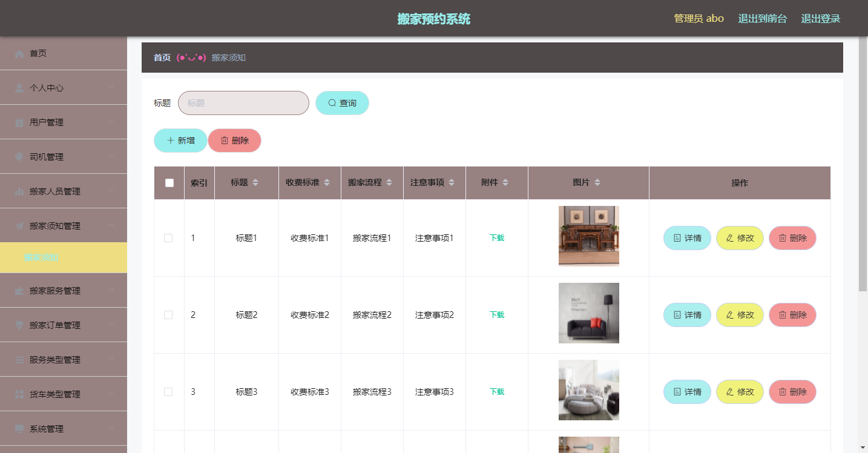Image resolution: width=868 pixels, height=453 pixels.
Task: Collapse 搬家须知管理 with its up chevron
Action: coord(111,225)
